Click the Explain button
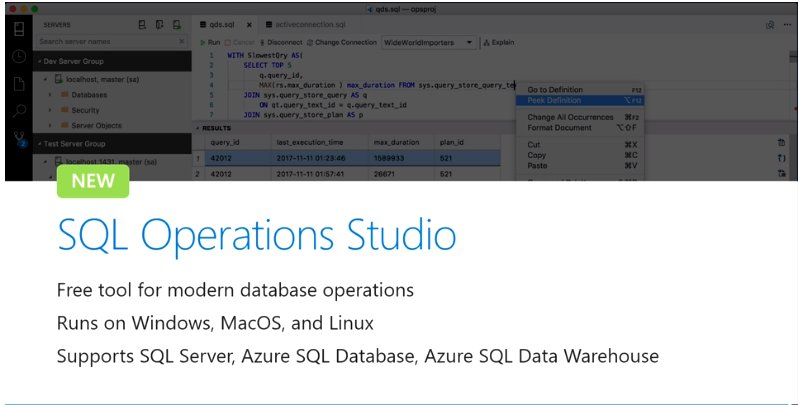Screen dimensions: 799x405 [499, 42]
